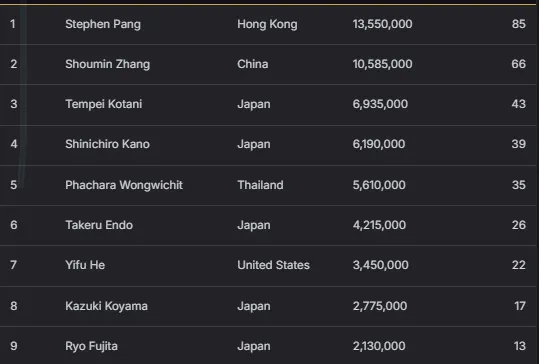Click chip count 2,130,000
Screen dimensions: 539x364
379,346
